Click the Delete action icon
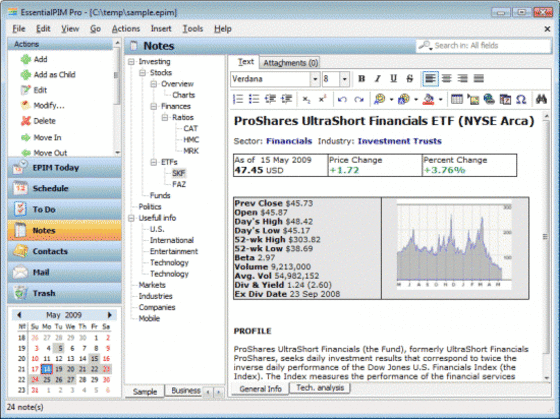The image size is (560, 419). pyautogui.click(x=26, y=121)
